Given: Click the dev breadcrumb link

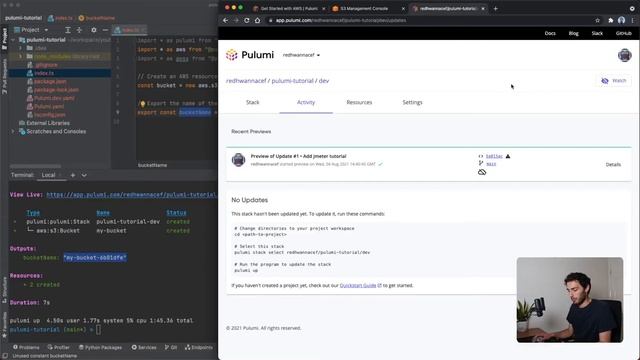Looking at the screenshot, I should pos(324,81).
